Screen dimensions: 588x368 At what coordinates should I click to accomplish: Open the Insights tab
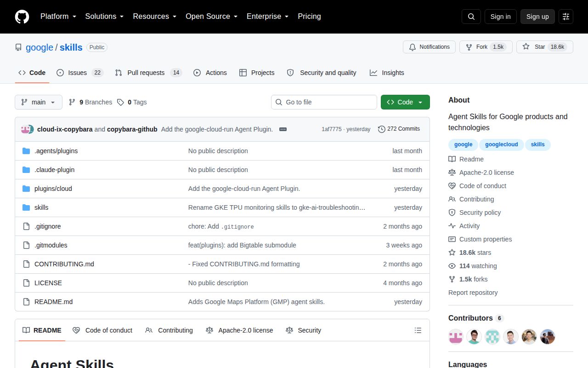pyautogui.click(x=387, y=73)
